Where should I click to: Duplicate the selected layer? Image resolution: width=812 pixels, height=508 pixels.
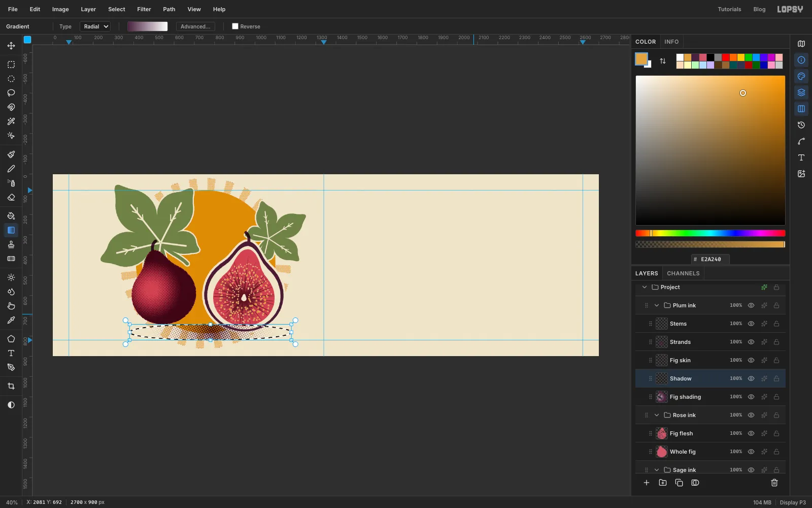tap(679, 483)
